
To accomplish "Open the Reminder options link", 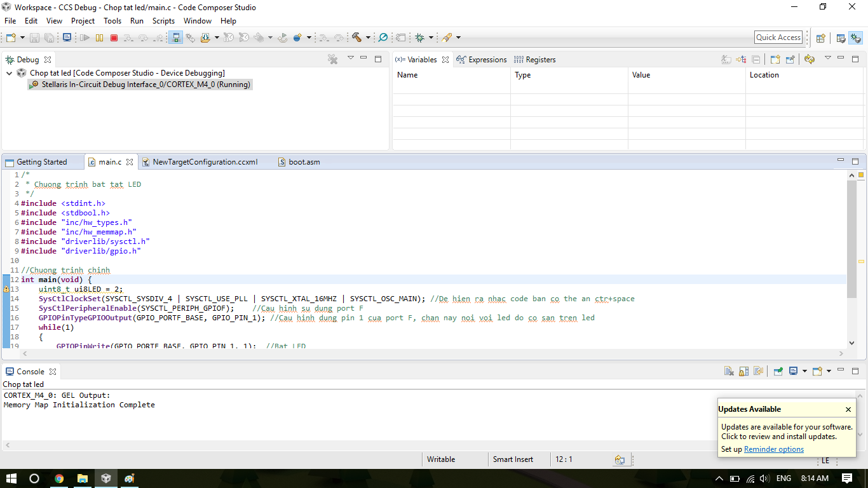I will [x=773, y=449].
